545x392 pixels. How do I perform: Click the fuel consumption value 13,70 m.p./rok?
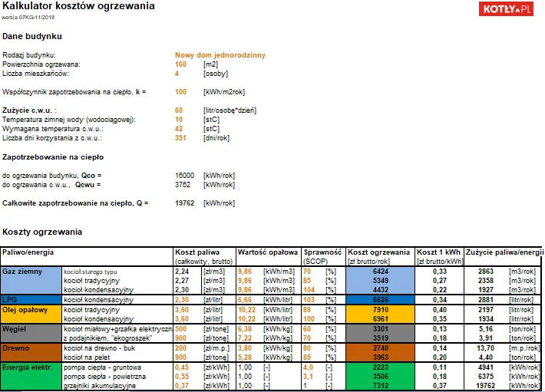(x=486, y=348)
